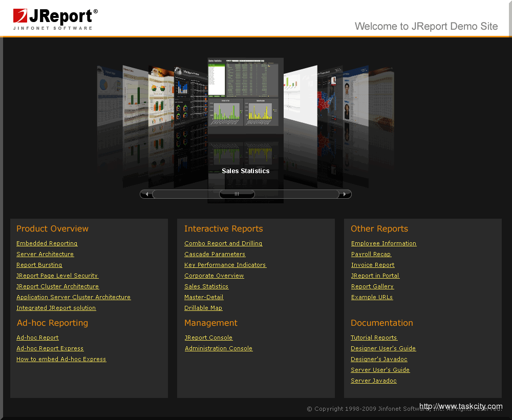Open the Tutorial Reports link

click(374, 338)
